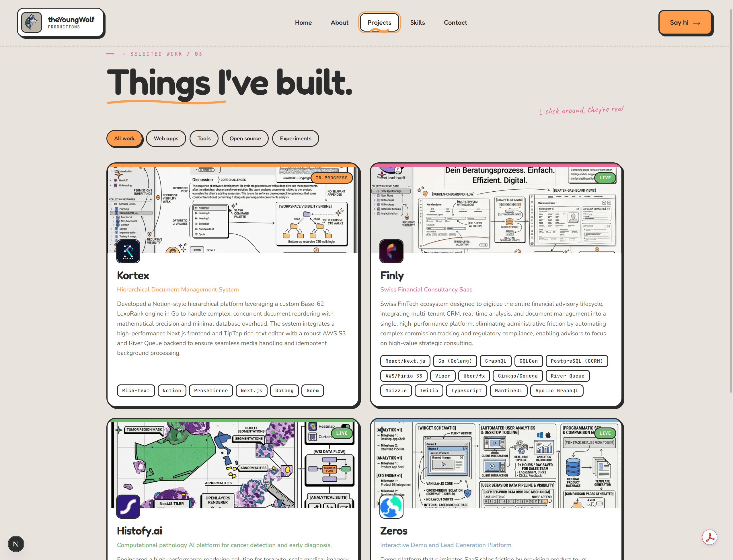Click the Swiss Financial Consultancy Saas subtitle
733x560 pixels.
(426, 289)
